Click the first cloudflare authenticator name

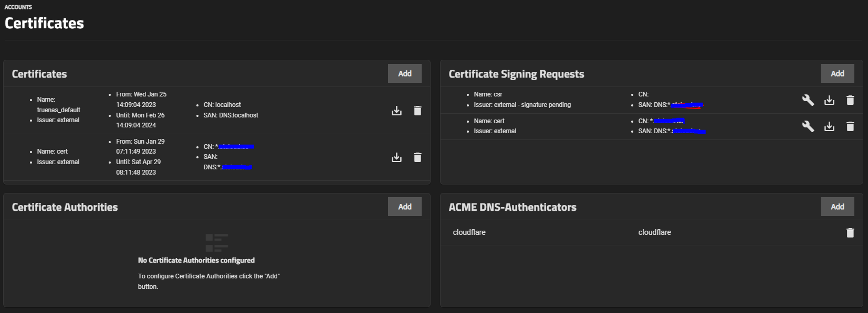[x=469, y=232]
